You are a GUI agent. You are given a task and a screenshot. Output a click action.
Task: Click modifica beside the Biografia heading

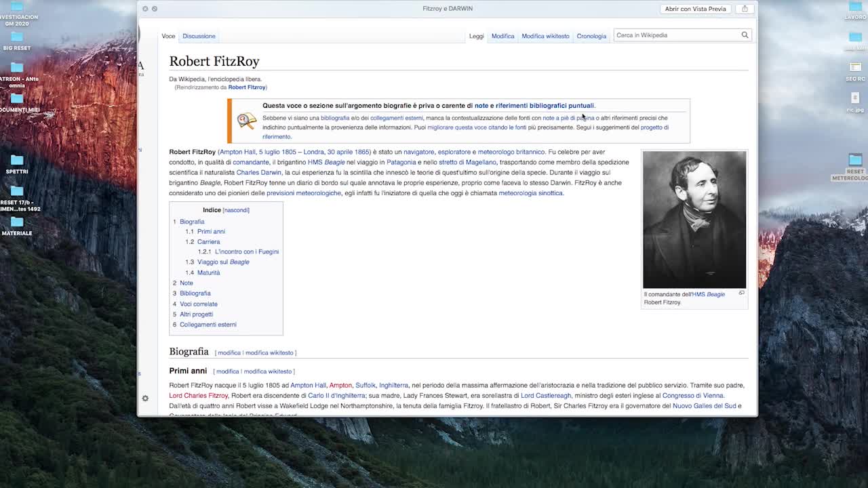click(229, 353)
